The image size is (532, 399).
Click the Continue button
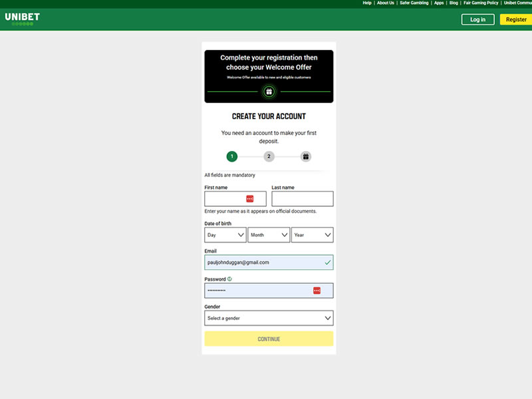click(269, 339)
